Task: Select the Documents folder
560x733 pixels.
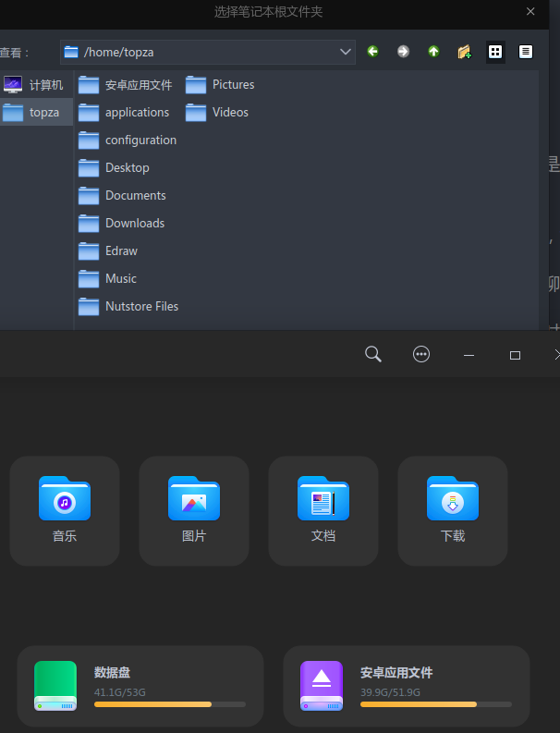Action: click(122, 195)
